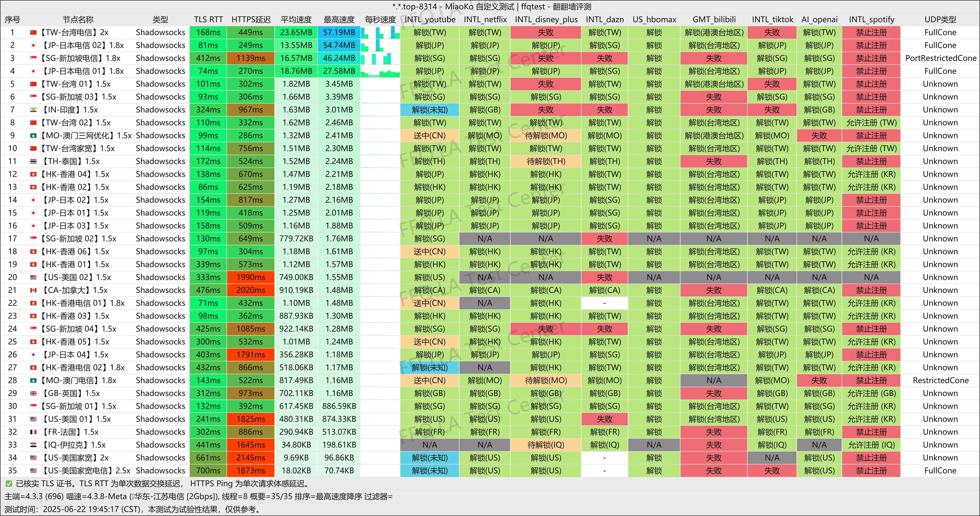This screenshot has height=516, width=980.
Task: Click the Canada flag beside CA-加拿大 1.5x
Action: [x=33, y=290]
